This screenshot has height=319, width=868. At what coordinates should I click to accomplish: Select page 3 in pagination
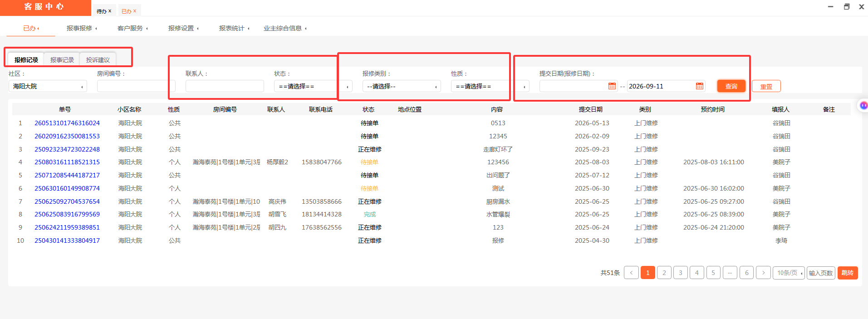680,273
